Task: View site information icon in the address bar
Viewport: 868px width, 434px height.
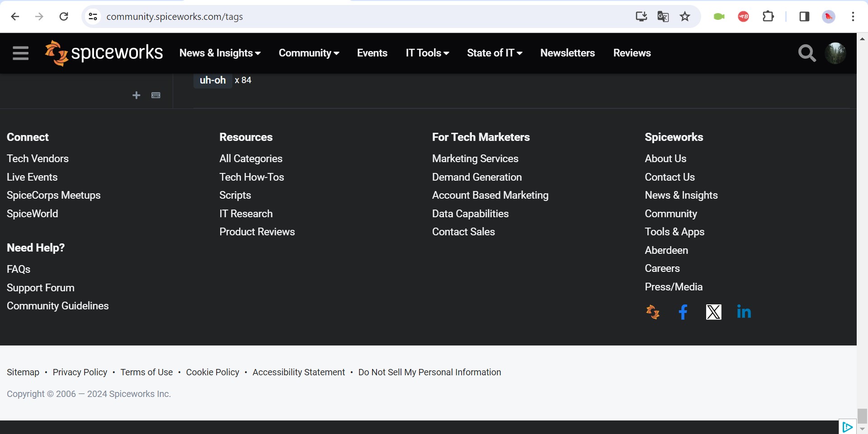Action: 93,17
